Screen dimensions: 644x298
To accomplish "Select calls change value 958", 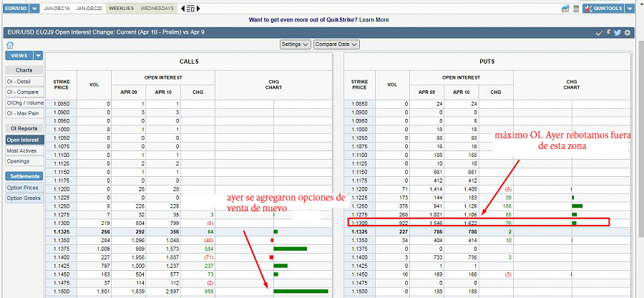I will point(199,292).
